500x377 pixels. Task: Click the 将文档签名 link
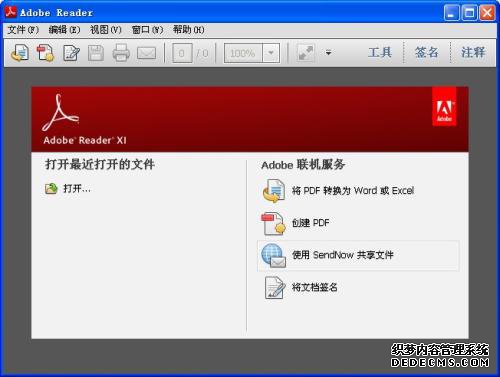pos(314,287)
